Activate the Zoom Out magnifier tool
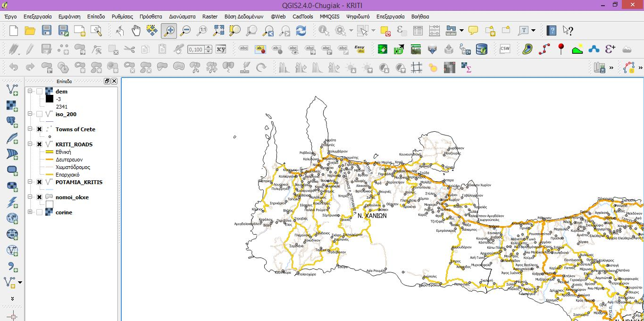The image size is (644, 321). (x=185, y=31)
